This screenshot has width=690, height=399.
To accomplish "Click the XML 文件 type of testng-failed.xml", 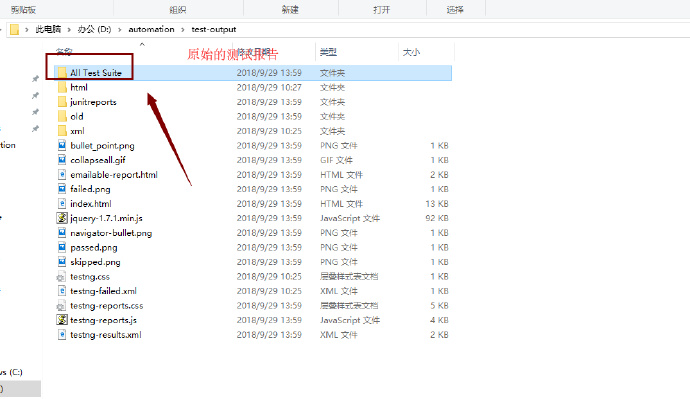I will (339, 291).
